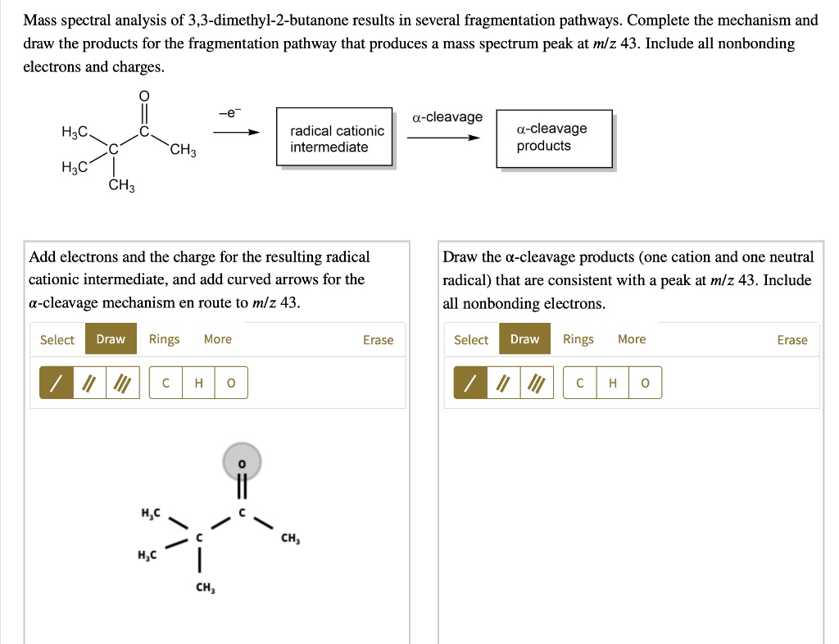
Task: Switch to the Draw tab in left sketcher
Action: click(111, 338)
